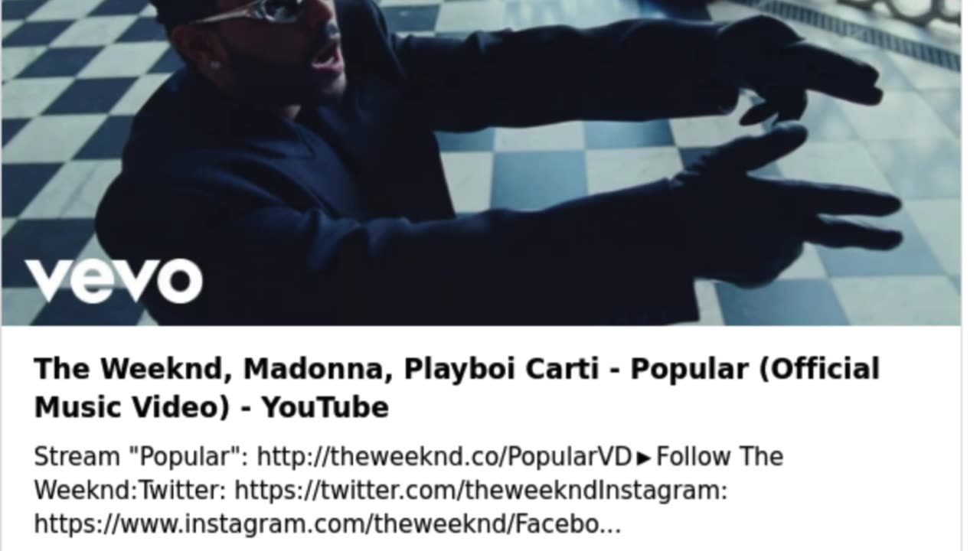
Task: Open the theweeknd.co/PopularVD stream URL
Action: point(444,458)
